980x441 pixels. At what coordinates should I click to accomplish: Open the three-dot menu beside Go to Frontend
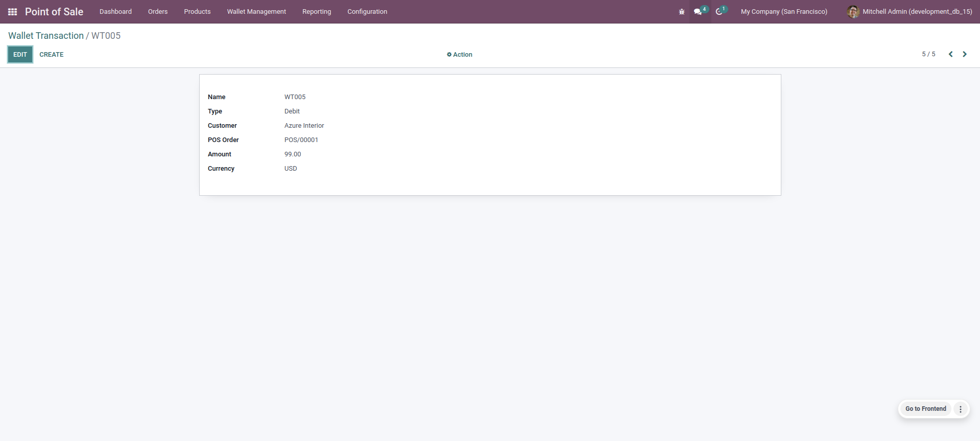[x=961, y=409]
